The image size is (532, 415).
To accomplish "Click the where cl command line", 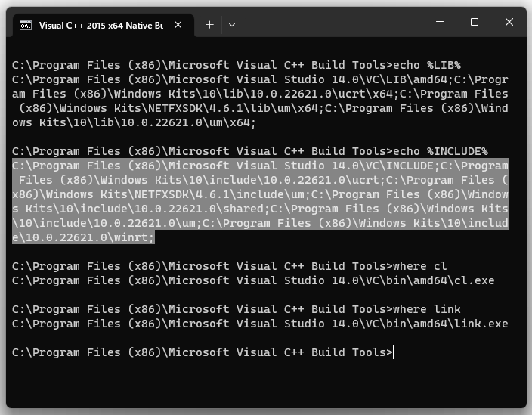I will 230,266.
